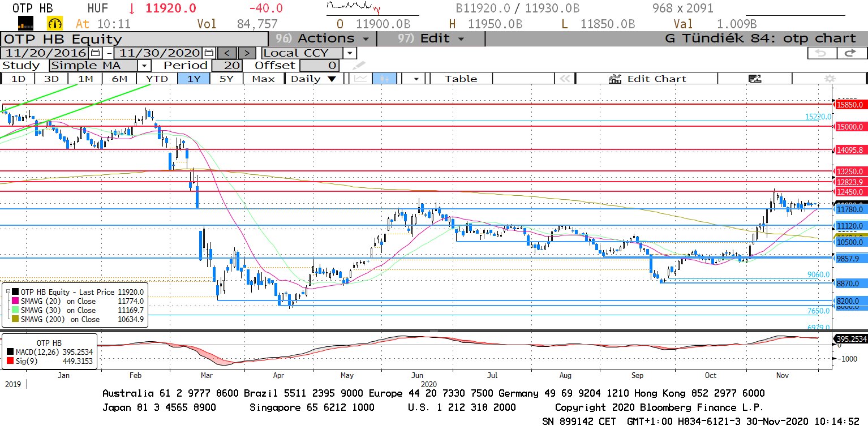
Task: Click the 10500.0 price level label
Action: 850,242
